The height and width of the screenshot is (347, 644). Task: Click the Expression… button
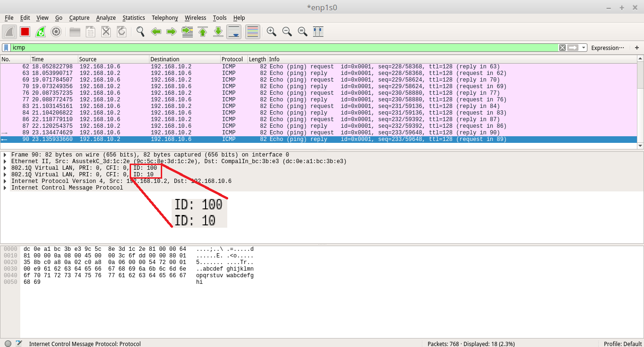pos(607,48)
